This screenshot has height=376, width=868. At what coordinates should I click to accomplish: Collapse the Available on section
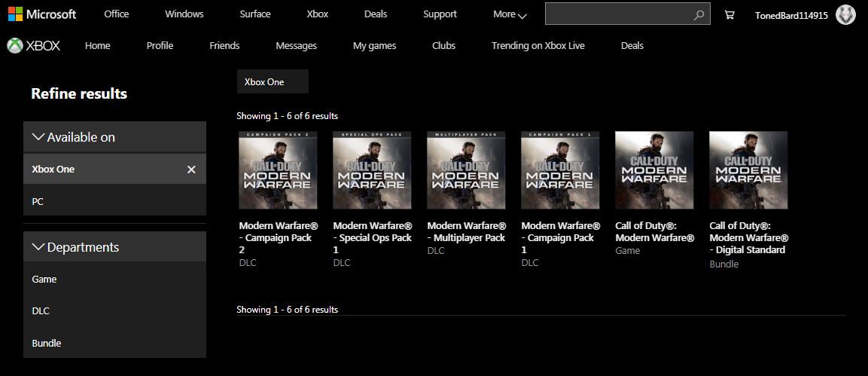click(114, 137)
